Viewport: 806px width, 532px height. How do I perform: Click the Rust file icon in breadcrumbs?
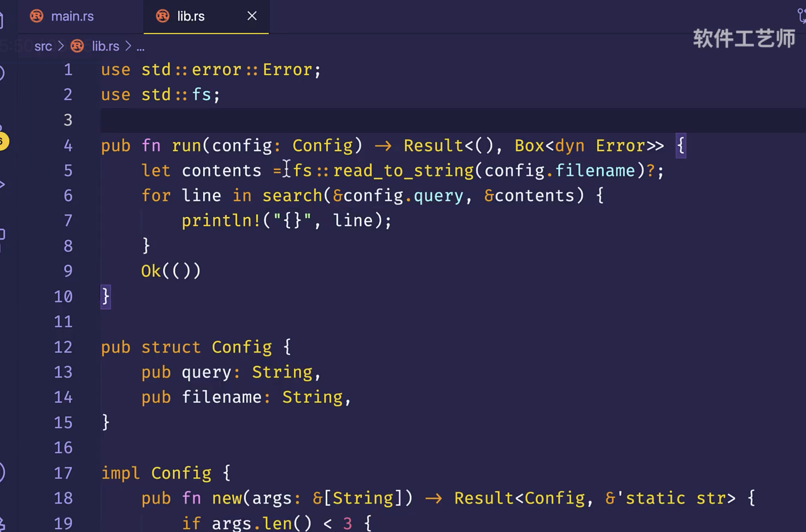tap(77, 46)
